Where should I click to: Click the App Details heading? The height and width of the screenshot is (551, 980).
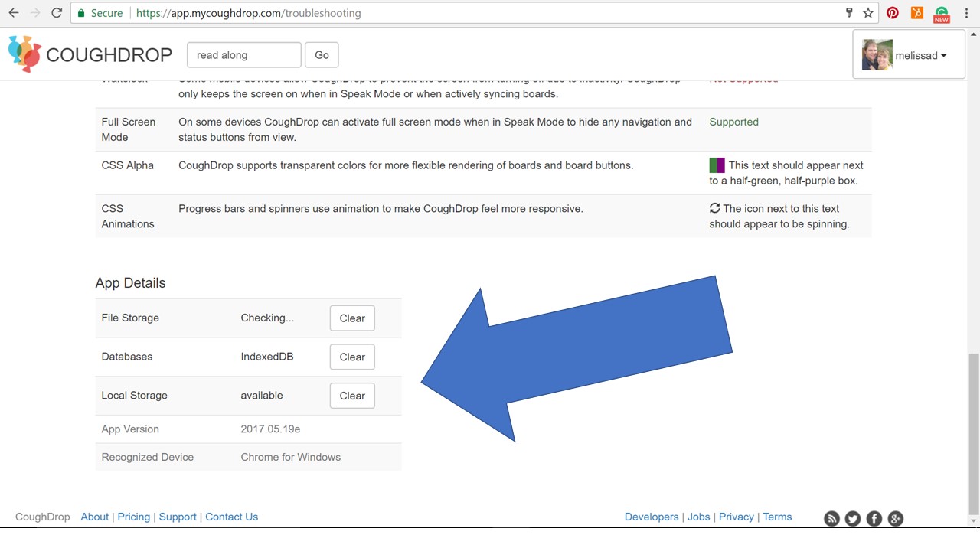click(130, 283)
